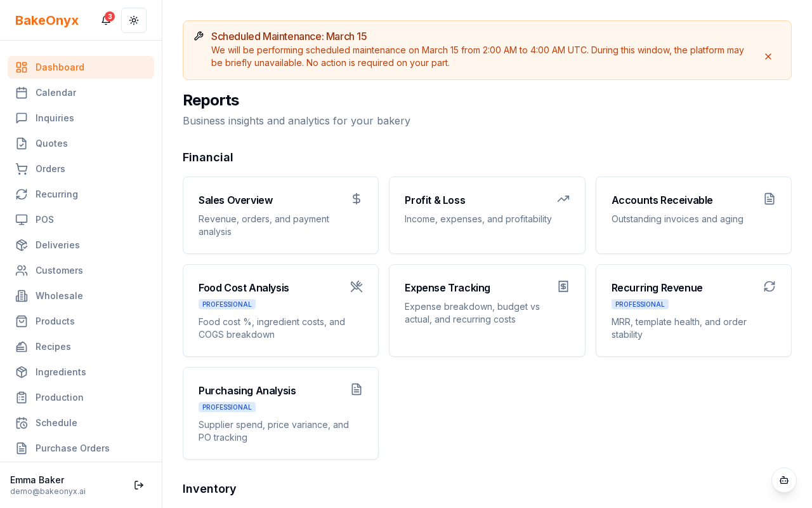The image size is (812, 508).
Task: Click the dollar icon on Sales Overview card
Action: (x=357, y=199)
